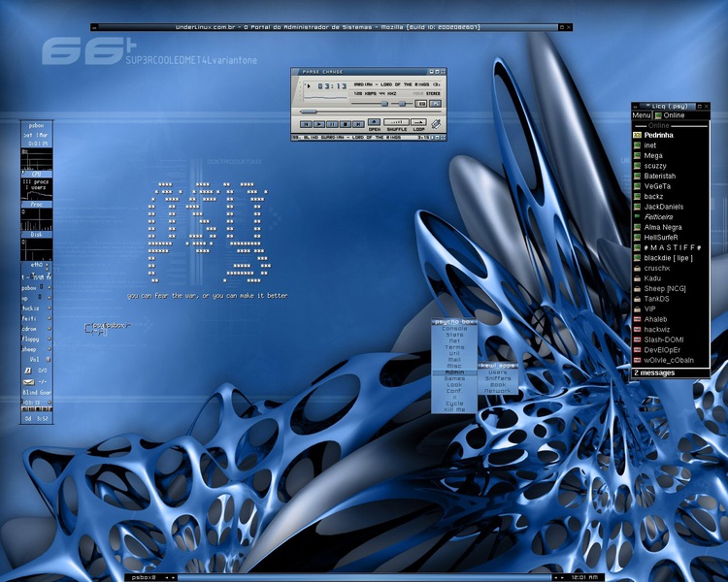Select contact Sheep [NCG] in Licq
Viewport: 728px width, 582px height.
pos(671,288)
